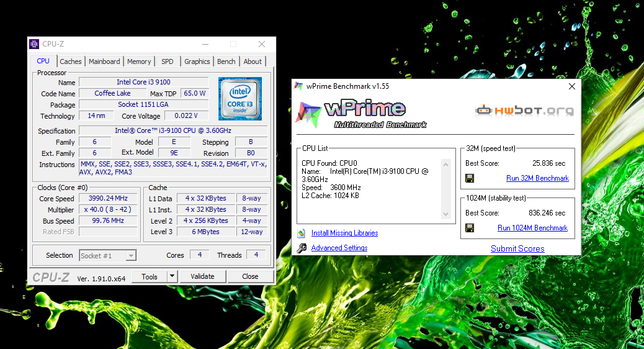Click the Install Missing Libraries icon
Screen dimensions: 644x349
click(302, 233)
